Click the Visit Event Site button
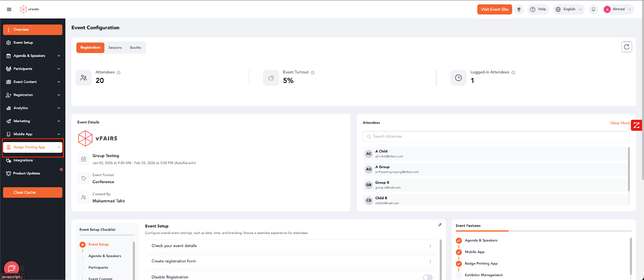 click(x=494, y=9)
